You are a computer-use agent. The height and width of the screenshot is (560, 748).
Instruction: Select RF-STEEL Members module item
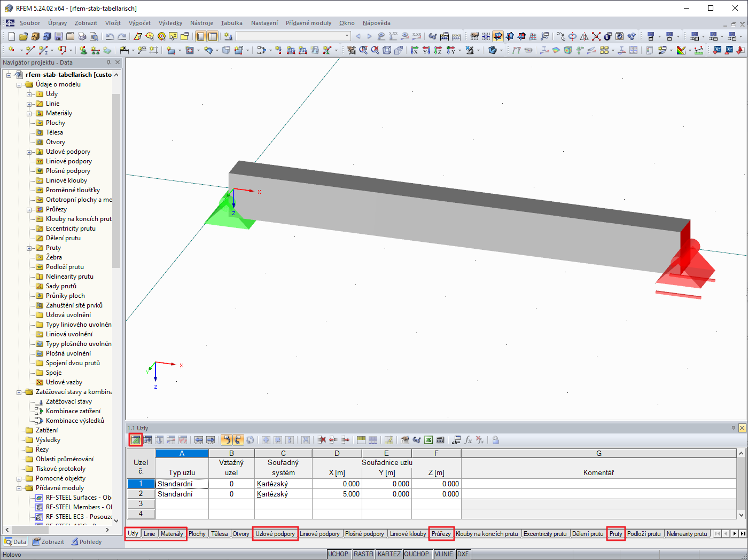click(79, 507)
